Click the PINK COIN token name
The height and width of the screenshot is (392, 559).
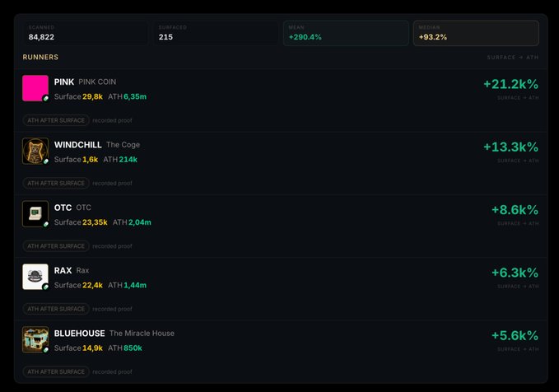97,82
